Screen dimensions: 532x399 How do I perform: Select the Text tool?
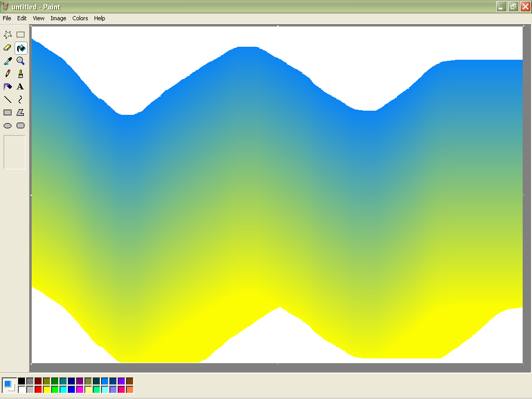click(x=20, y=87)
